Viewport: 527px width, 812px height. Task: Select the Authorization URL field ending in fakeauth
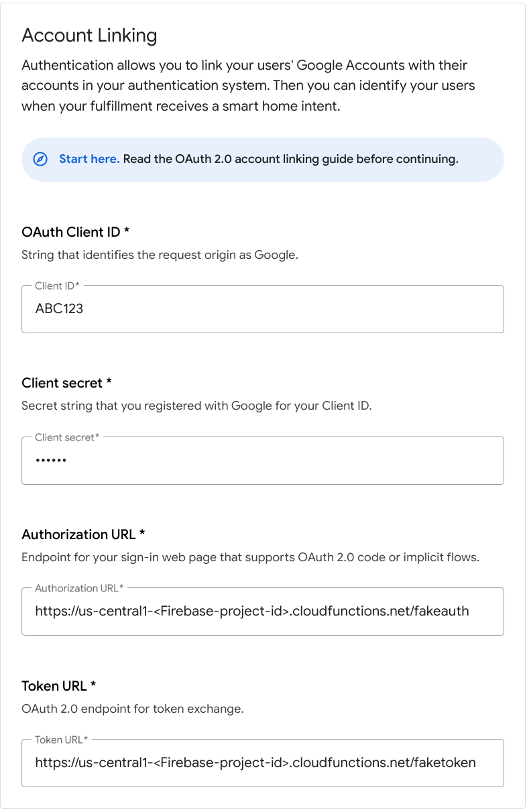(x=263, y=612)
